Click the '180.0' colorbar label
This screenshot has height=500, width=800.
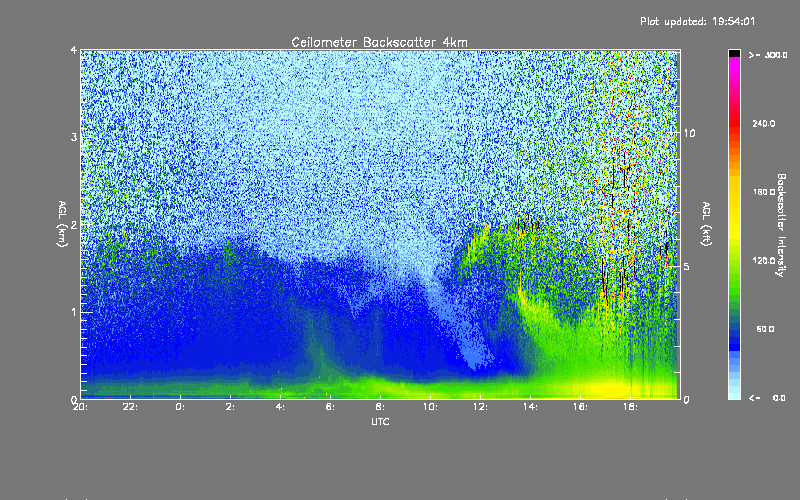pyautogui.click(x=764, y=192)
